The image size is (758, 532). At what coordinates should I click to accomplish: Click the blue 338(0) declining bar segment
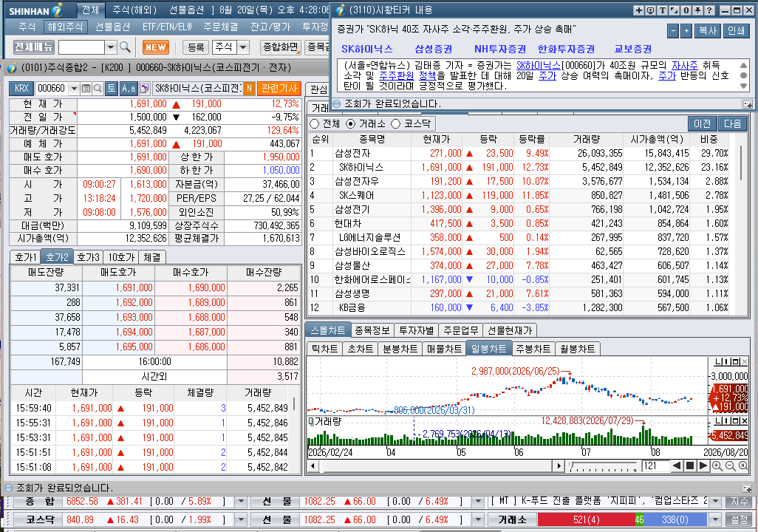tap(675, 520)
